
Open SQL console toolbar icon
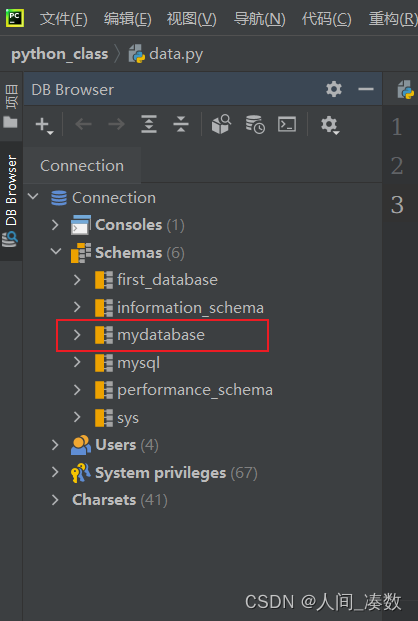[287, 124]
